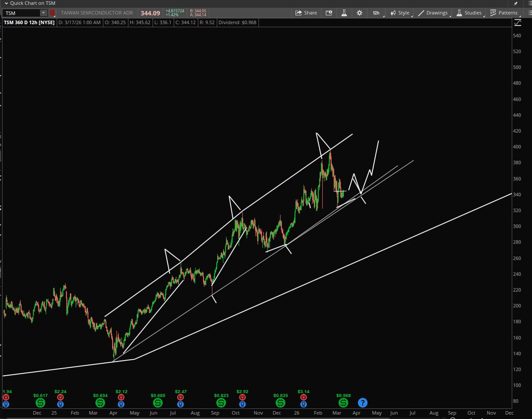The height and width of the screenshot is (419, 532).
Task: Click the Style menu label
Action: 403,13
